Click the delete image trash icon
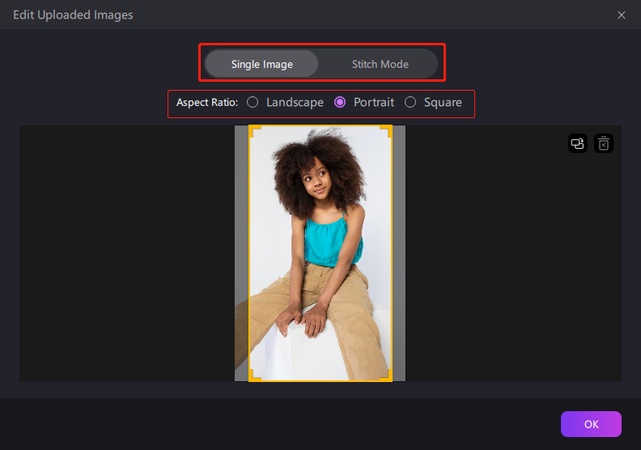Screen dimensions: 641x450 [x=603, y=144]
